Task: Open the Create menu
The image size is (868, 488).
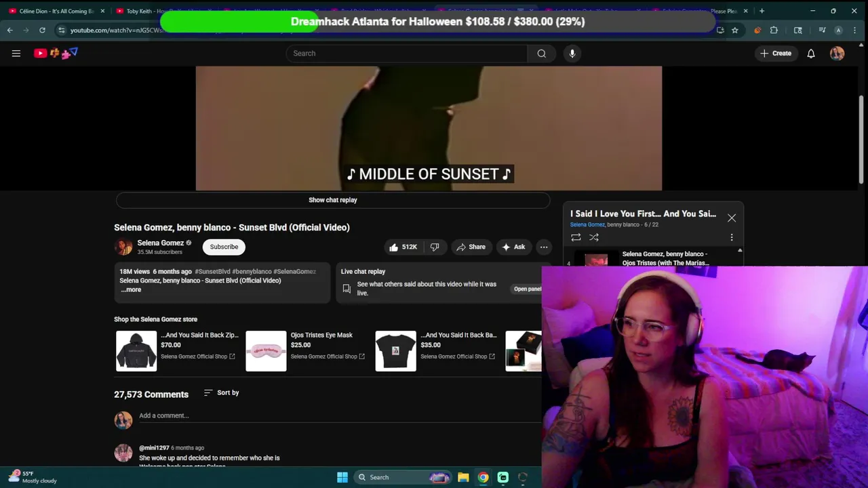Action: (776, 54)
